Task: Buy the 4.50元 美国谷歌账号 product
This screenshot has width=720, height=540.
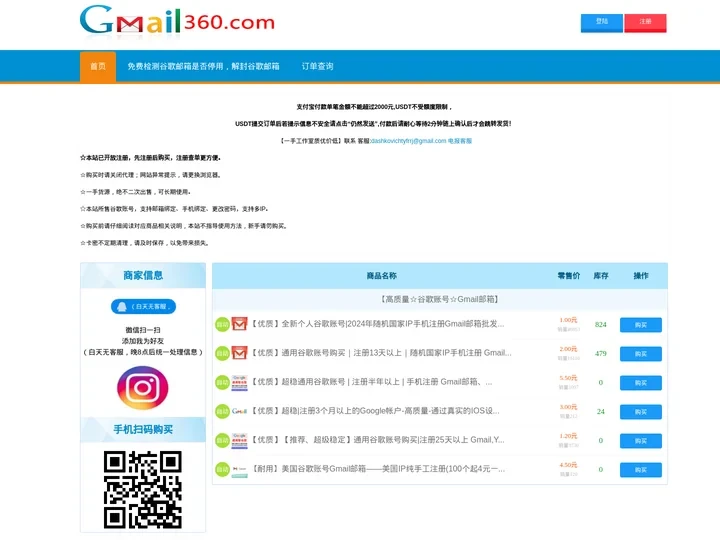Action: 641,470
